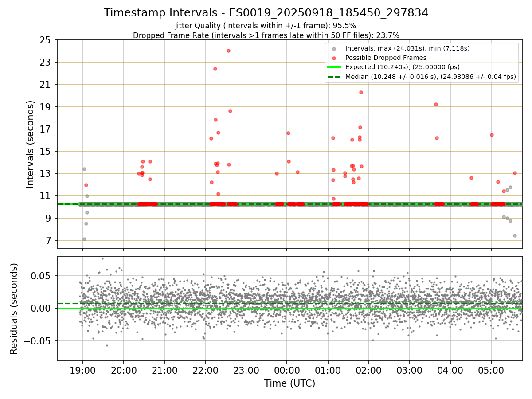Click the 'Time (UTC)' x-axis label
The height and width of the screenshot is (399, 532).
289,383
